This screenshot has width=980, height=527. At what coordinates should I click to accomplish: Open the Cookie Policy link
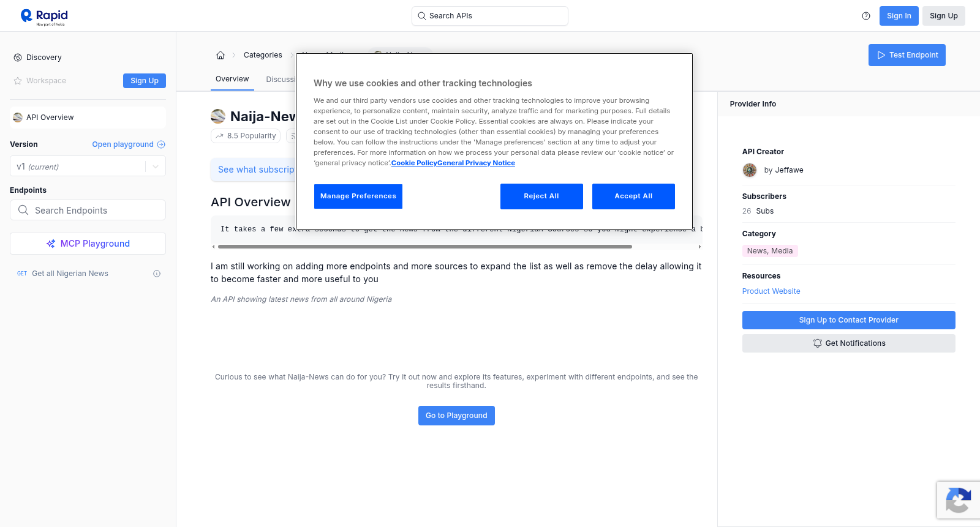(x=414, y=163)
